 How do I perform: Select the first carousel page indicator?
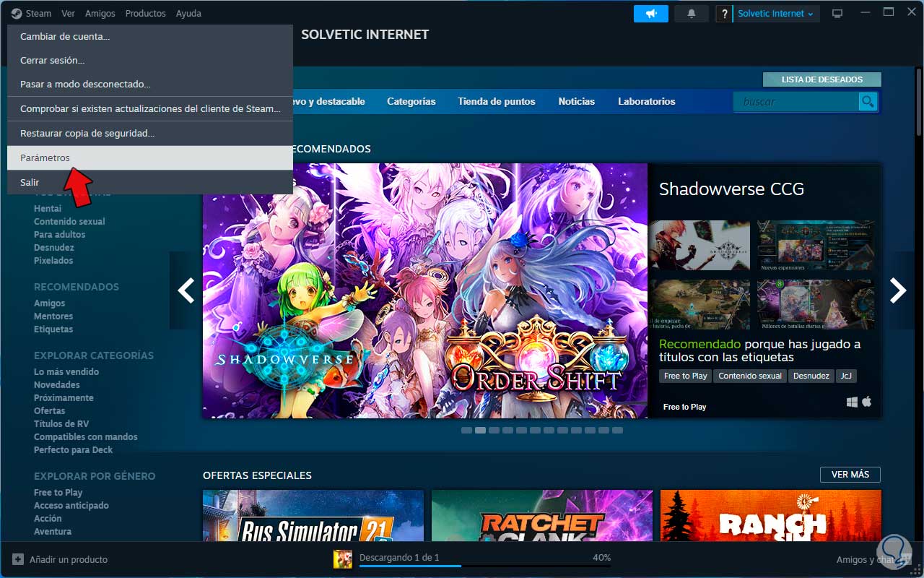point(466,430)
